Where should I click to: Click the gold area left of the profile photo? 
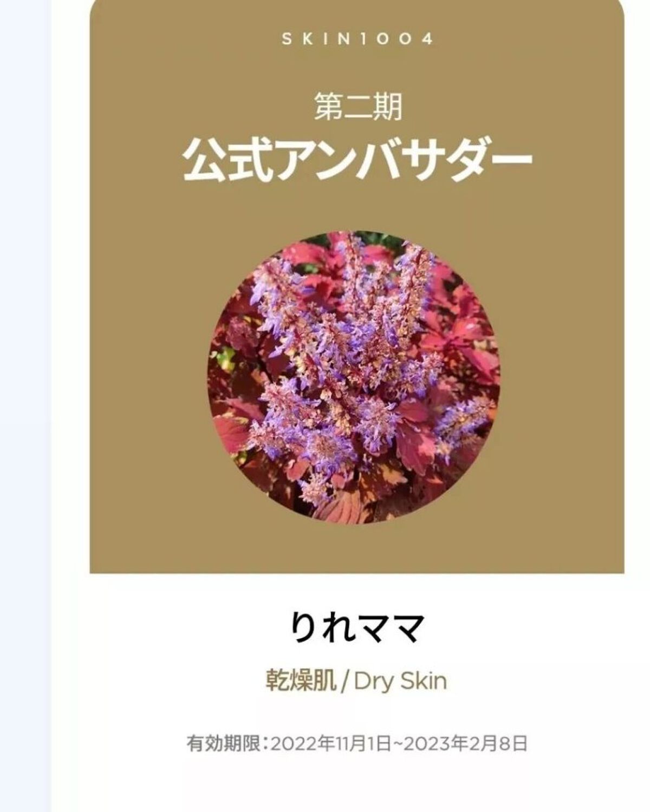point(149,378)
